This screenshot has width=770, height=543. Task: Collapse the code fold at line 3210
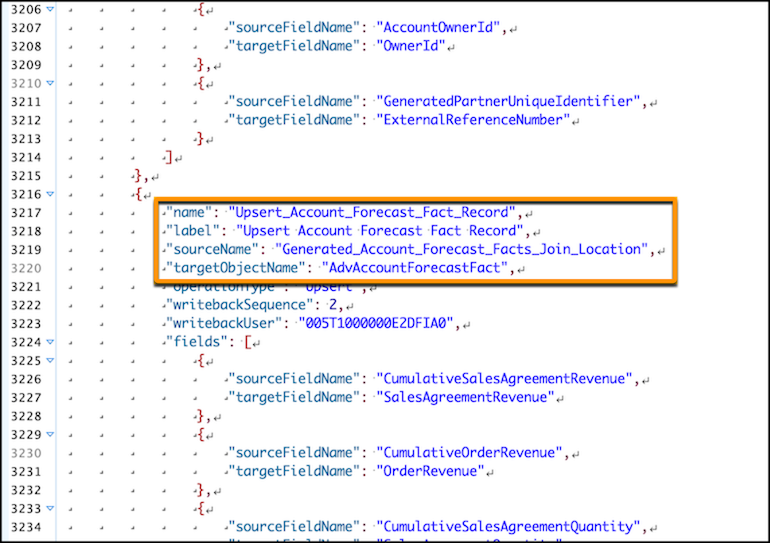[50, 83]
